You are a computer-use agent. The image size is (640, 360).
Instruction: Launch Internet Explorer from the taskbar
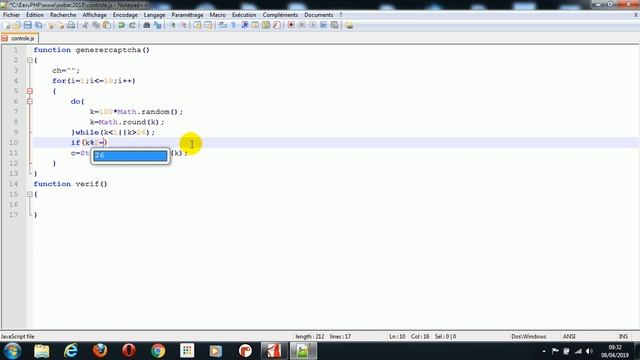71,351
